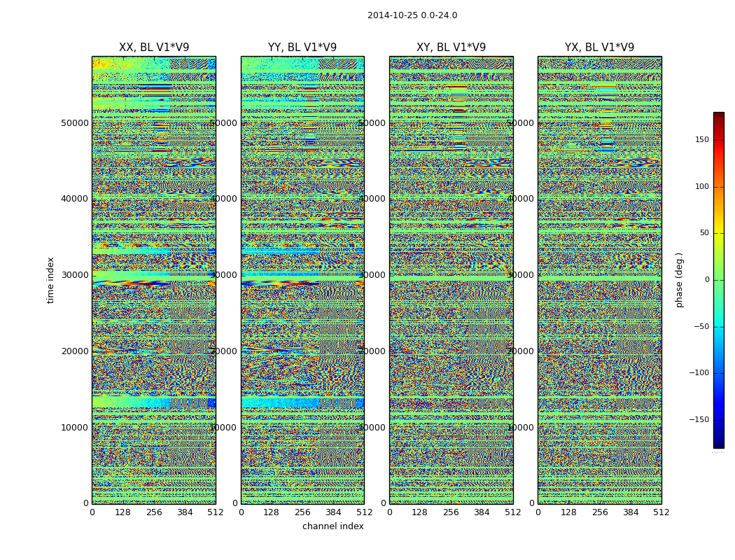Click the YY, BL V1*V9 plot title
735x560 pixels.
click(x=302, y=48)
